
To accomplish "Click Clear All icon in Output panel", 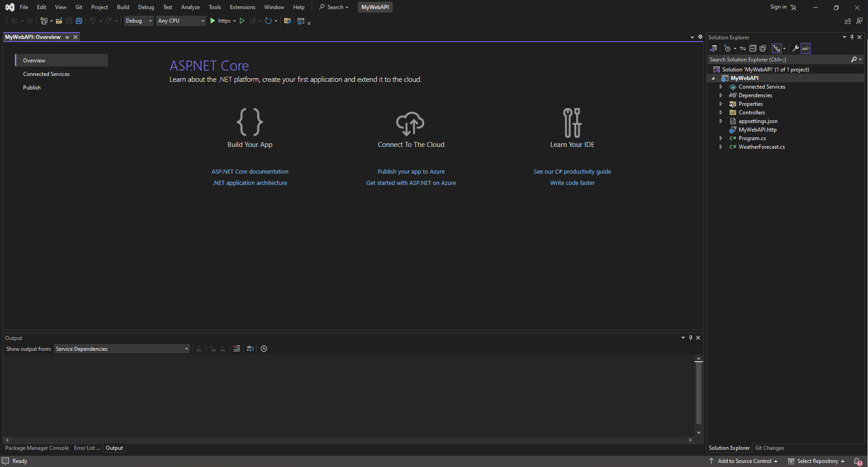I will 237,349.
